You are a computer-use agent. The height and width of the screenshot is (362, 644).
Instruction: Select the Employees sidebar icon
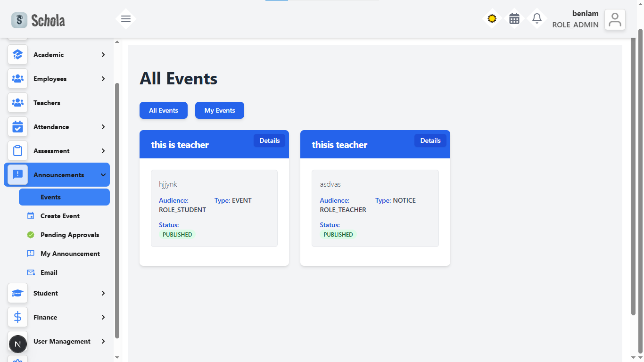[17, 78]
